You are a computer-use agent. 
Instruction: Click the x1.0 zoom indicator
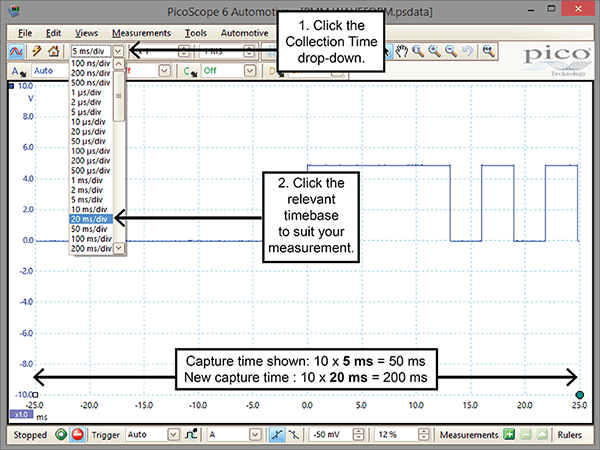(x=21, y=415)
